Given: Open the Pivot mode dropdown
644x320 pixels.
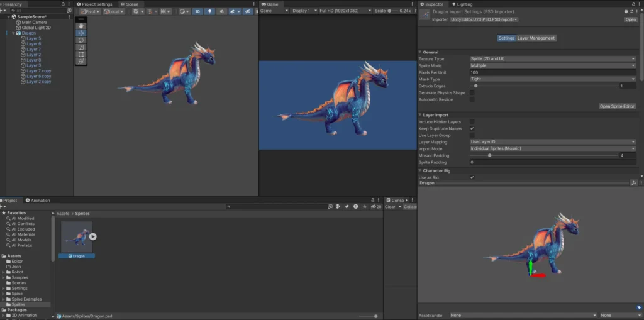Looking at the screenshot, I should (90, 11).
